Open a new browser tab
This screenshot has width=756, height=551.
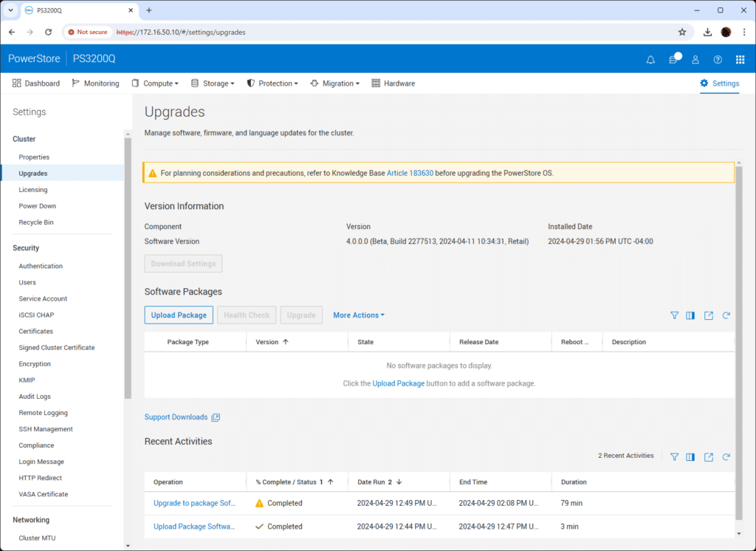tap(149, 10)
